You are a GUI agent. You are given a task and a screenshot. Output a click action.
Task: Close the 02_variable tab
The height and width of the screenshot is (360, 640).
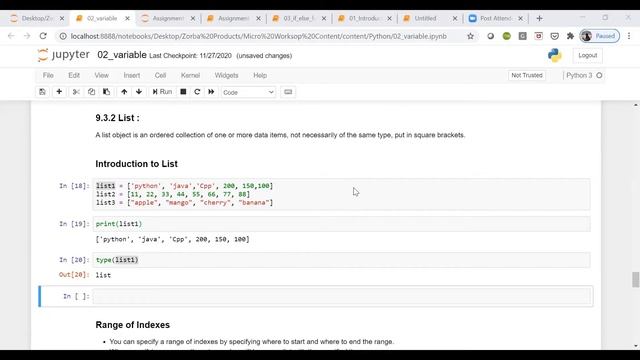point(127,18)
